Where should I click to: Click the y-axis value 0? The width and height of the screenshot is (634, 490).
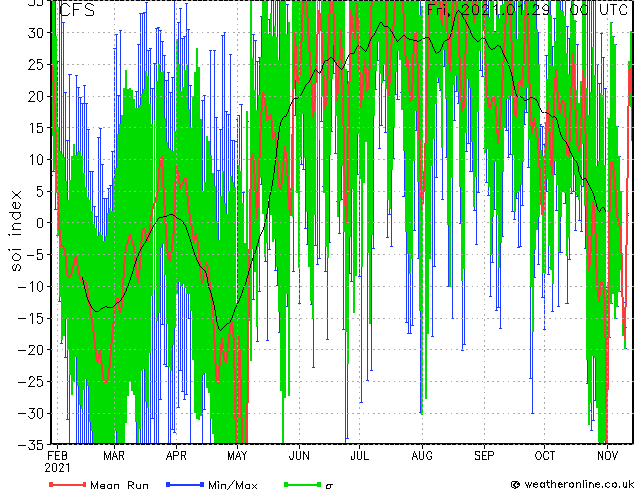tap(40, 223)
